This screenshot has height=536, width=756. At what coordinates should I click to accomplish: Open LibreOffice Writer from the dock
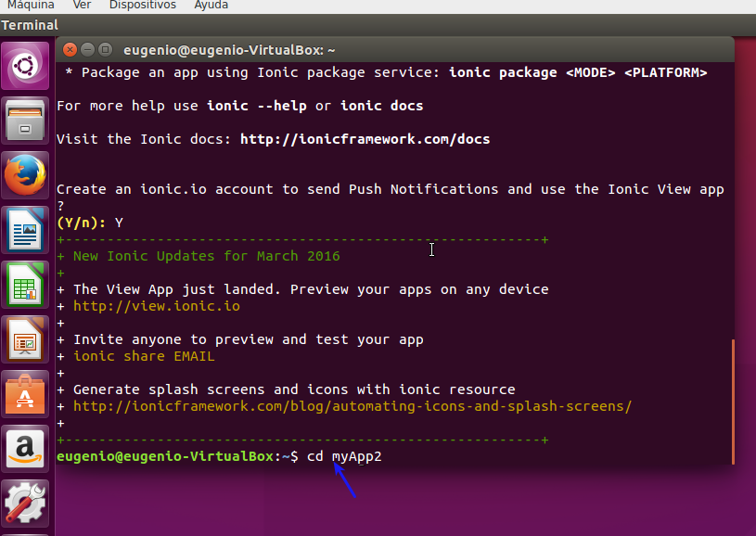(x=25, y=230)
